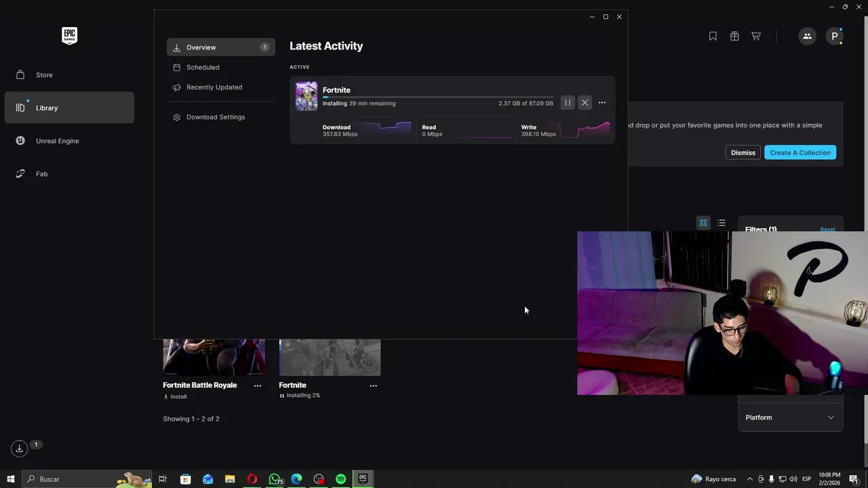Click the 'Installing 2%' status text
Screen dimensions: 868x488
pos(303,396)
